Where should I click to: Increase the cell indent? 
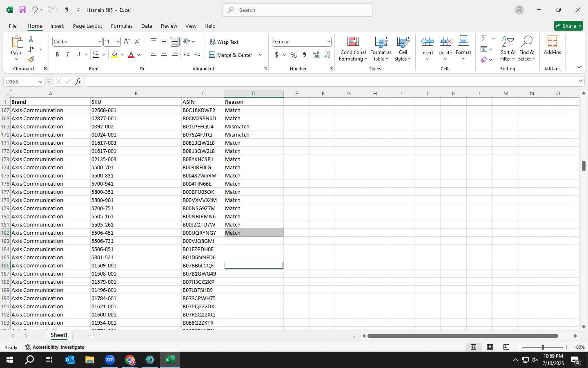197,55
